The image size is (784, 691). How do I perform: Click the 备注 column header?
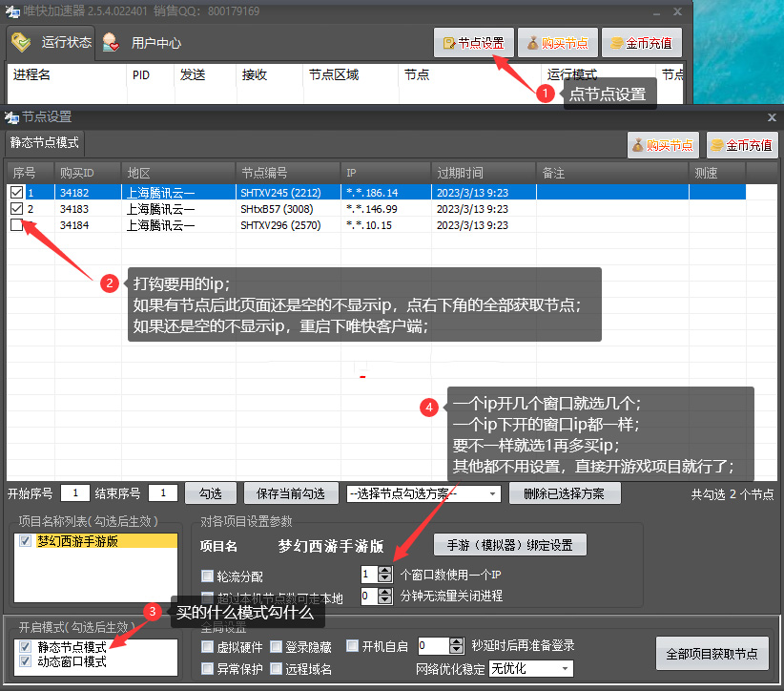pos(612,173)
